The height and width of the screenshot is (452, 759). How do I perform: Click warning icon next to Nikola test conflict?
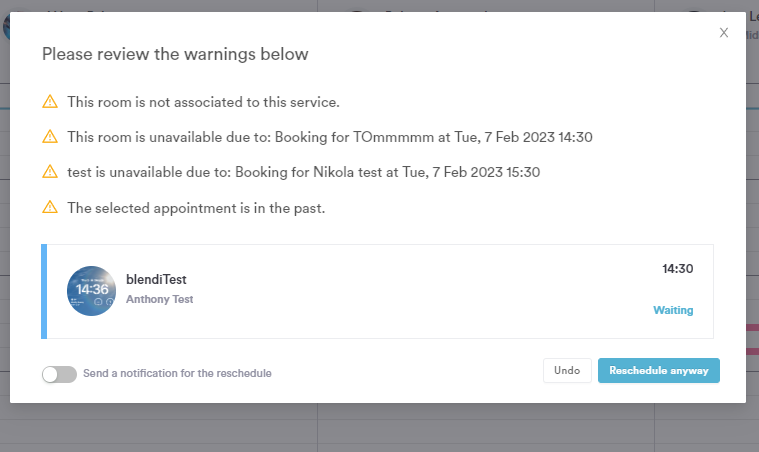click(x=50, y=172)
